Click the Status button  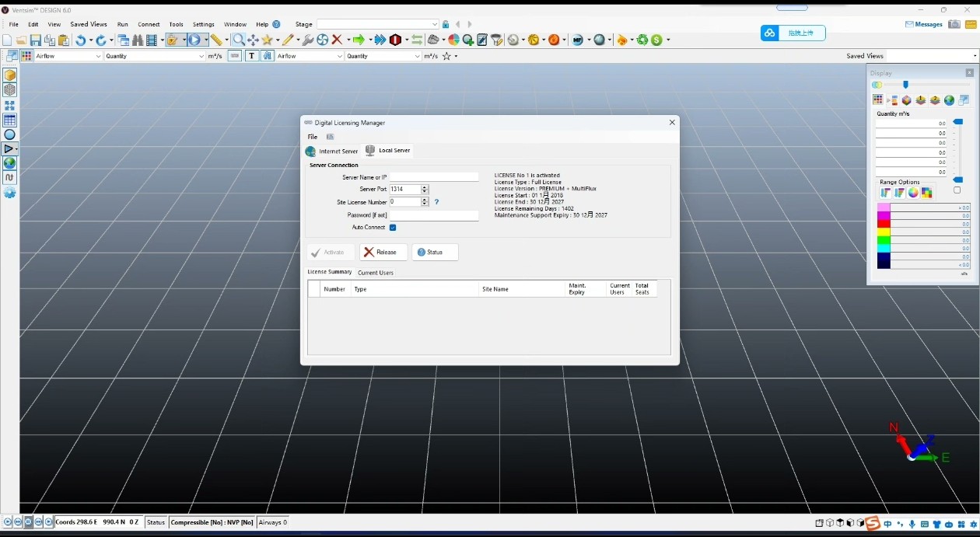click(x=435, y=252)
